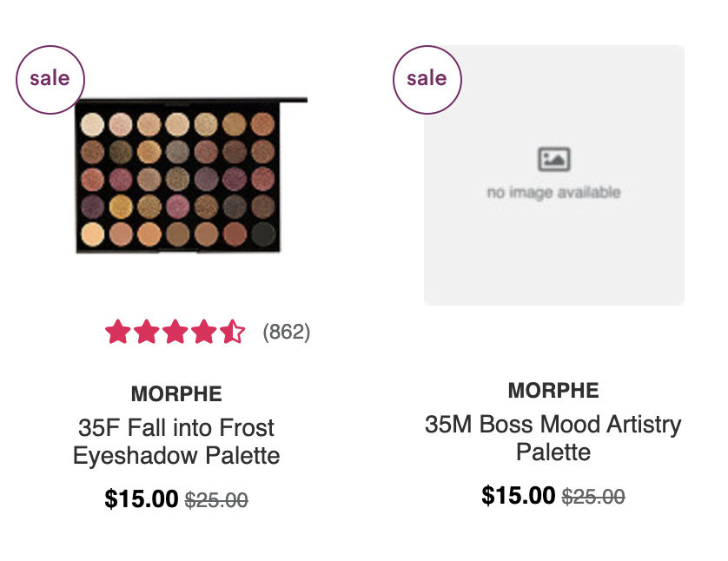The height and width of the screenshot is (561, 728).
Task: Open 35F Fall into Frost Eyeshadow Palette link
Action: (x=176, y=441)
